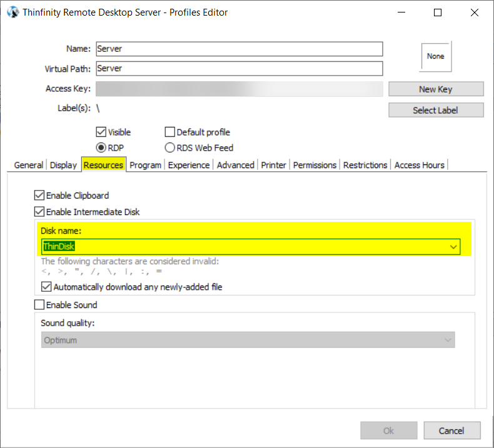
Task: Open the Permissions tab
Action: (315, 165)
